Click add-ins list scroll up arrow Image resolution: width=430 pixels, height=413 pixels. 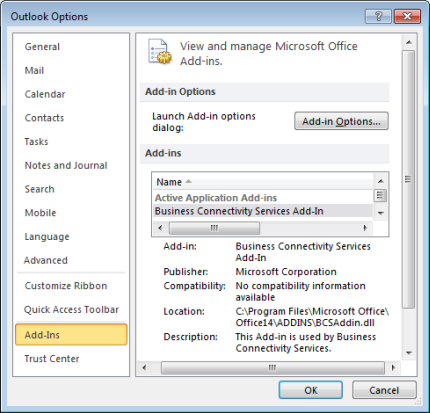tap(380, 181)
